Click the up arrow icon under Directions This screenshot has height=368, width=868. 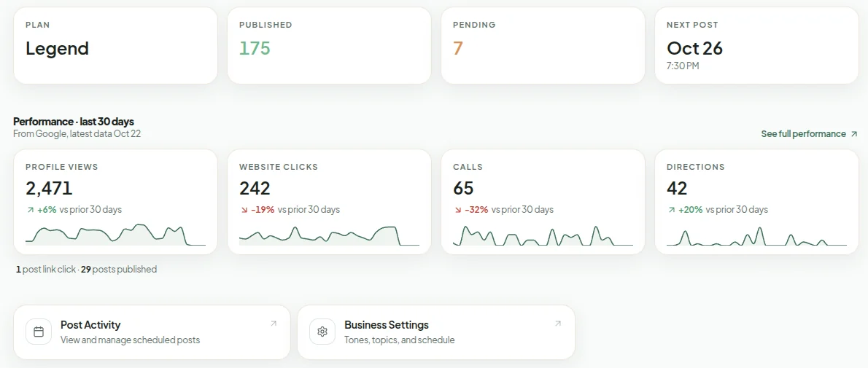point(670,210)
